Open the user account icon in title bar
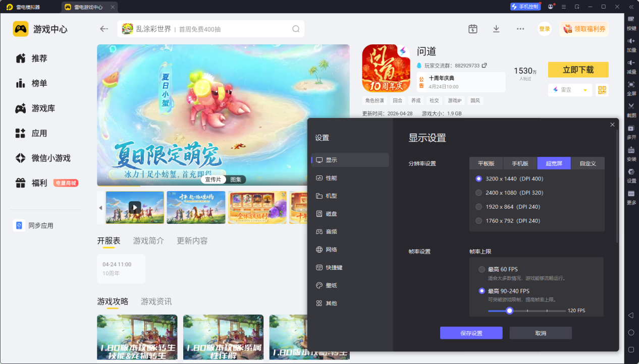 (x=550, y=7)
